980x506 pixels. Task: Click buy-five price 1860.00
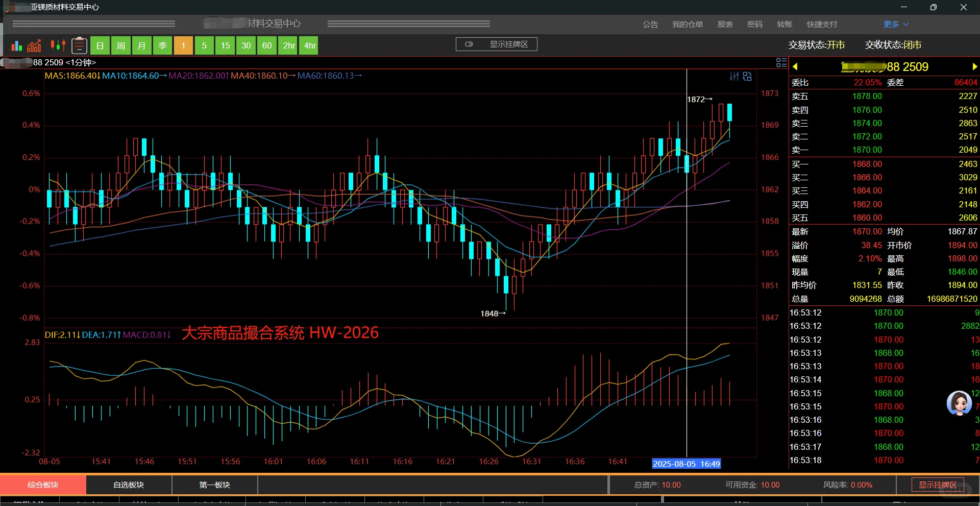pos(867,218)
